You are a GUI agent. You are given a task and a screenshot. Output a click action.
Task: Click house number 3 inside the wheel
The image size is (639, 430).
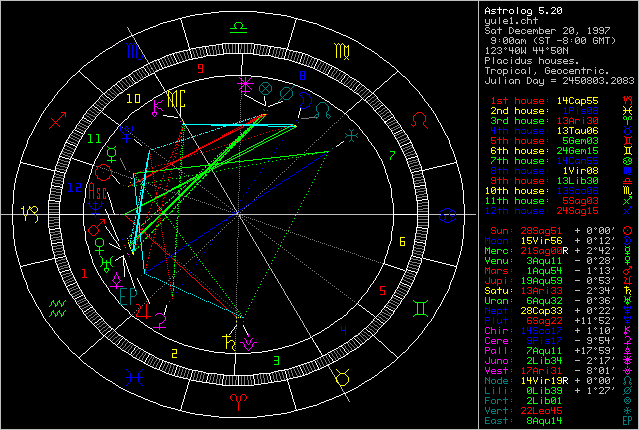[276, 360]
